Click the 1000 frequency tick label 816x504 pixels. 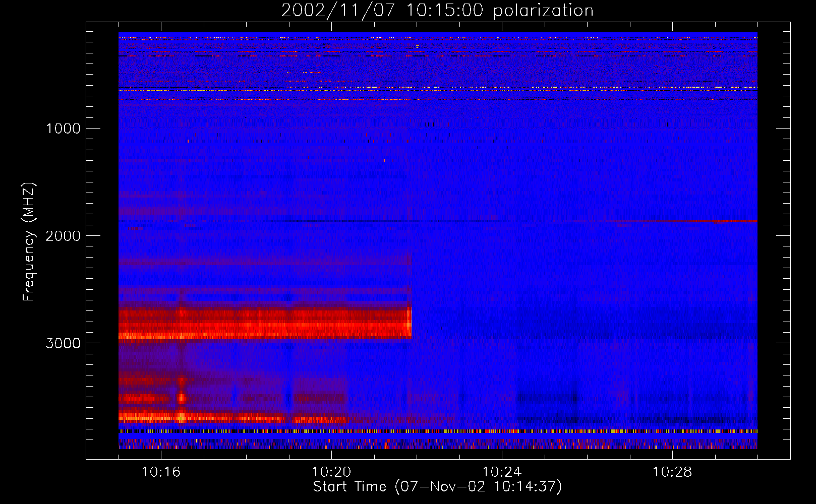[63, 129]
